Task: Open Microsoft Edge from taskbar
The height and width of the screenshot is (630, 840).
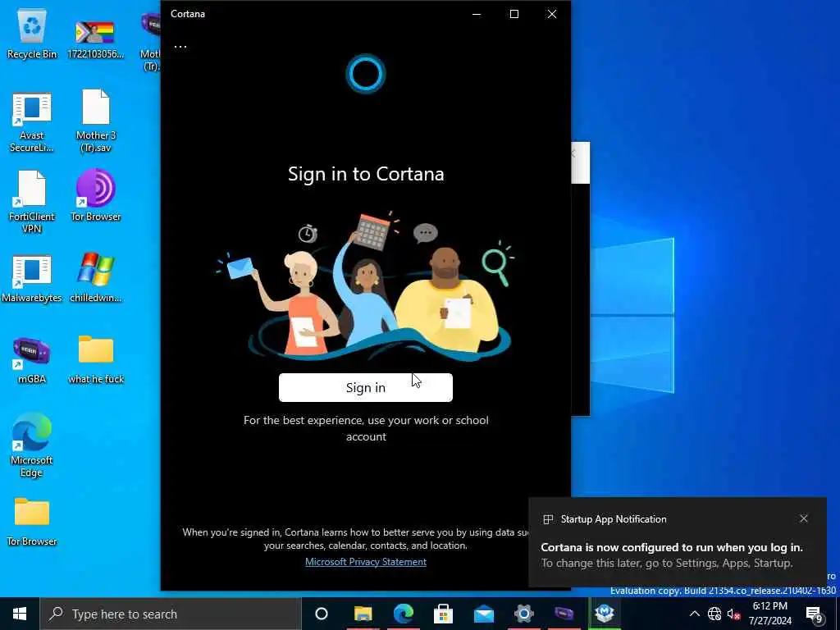Action: pyautogui.click(x=404, y=614)
